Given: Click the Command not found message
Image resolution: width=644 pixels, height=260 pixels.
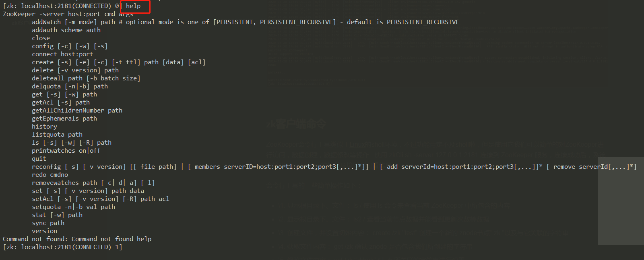Looking at the screenshot, I should pos(77,239).
